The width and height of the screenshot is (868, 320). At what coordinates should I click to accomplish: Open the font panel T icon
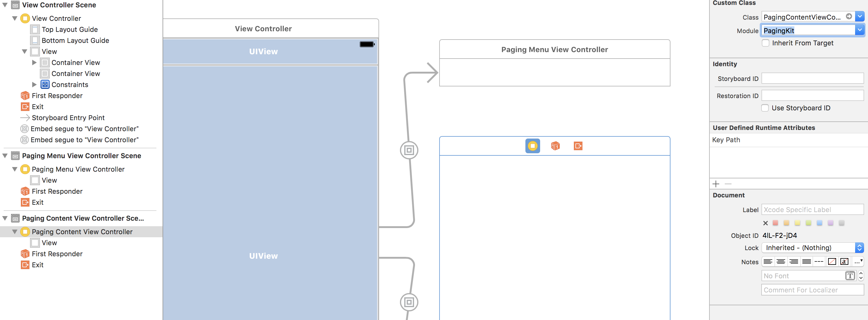pyautogui.click(x=850, y=276)
